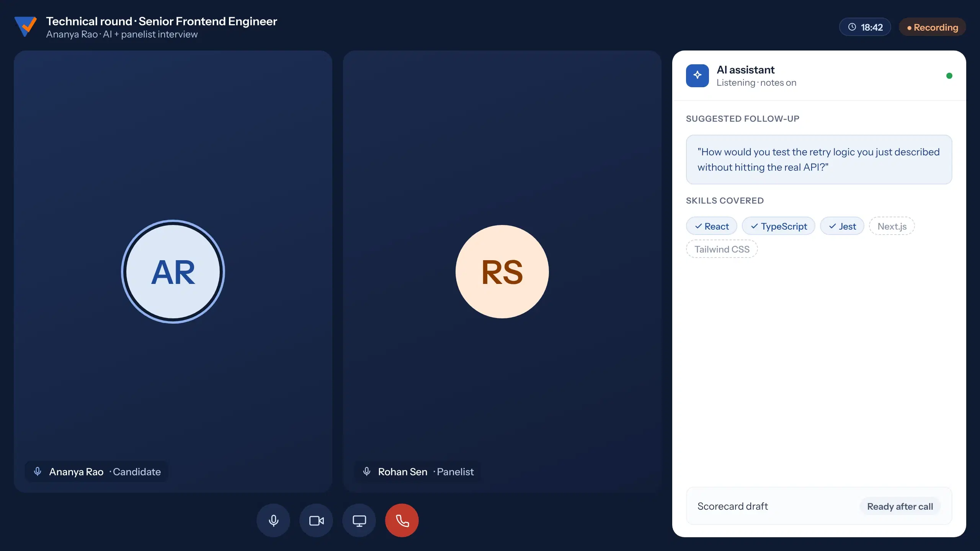Viewport: 980px width, 551px height.
Task: Click the 'AI + panelist interview' subtitle
Action: point(150,34)
